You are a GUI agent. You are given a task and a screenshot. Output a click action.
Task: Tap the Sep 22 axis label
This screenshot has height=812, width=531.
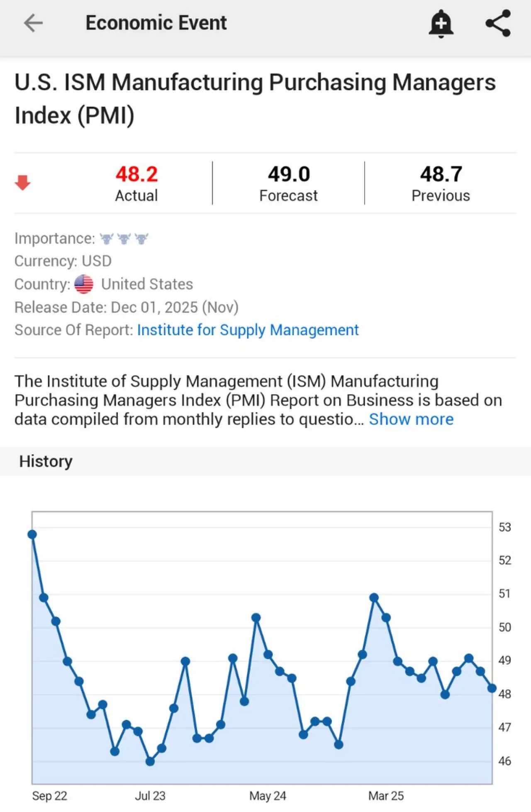coord(49,796)
